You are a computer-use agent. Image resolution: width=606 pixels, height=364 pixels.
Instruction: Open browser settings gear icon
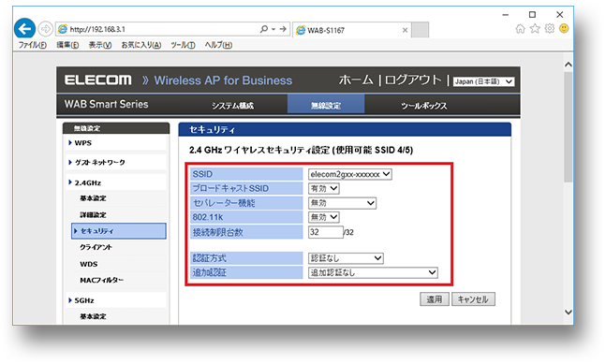[x=550, y=29]
